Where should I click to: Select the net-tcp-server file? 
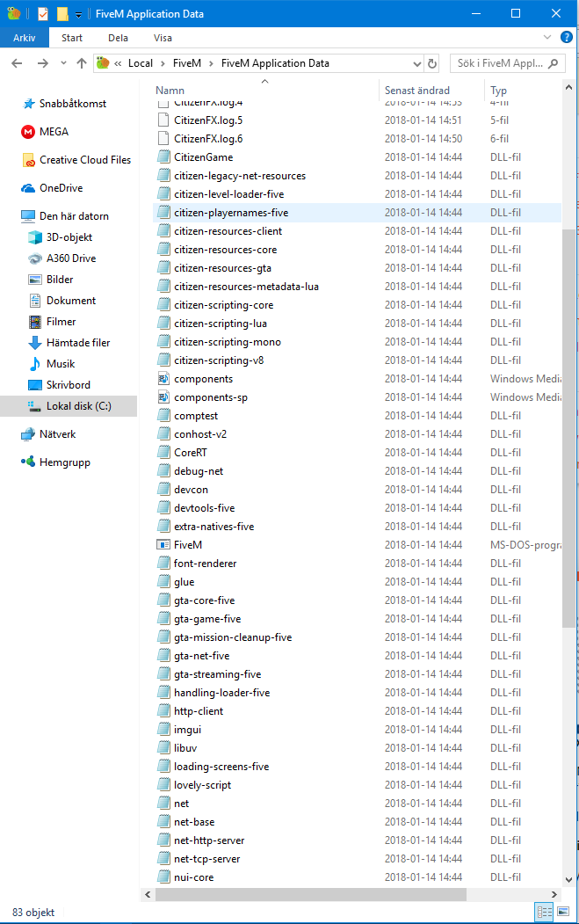[x=357, y=859]
